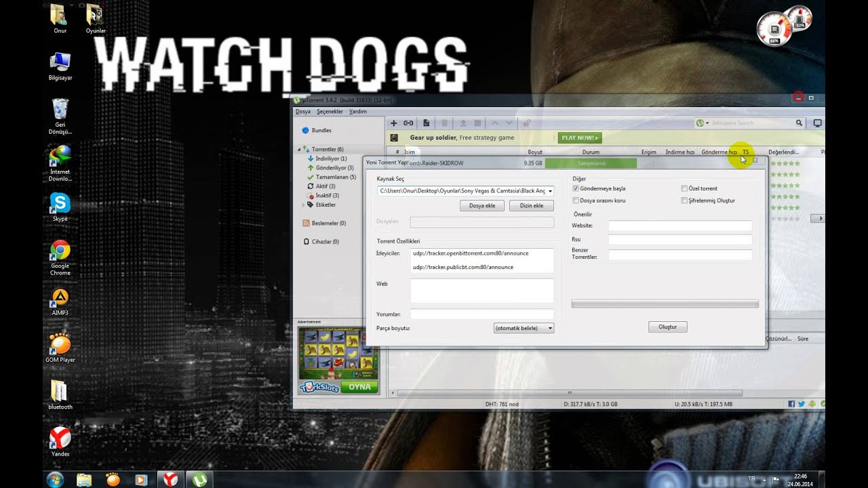Open Cihazlar (0) devices entry
This screenshot has height=488, width=868.
[321, 241]
